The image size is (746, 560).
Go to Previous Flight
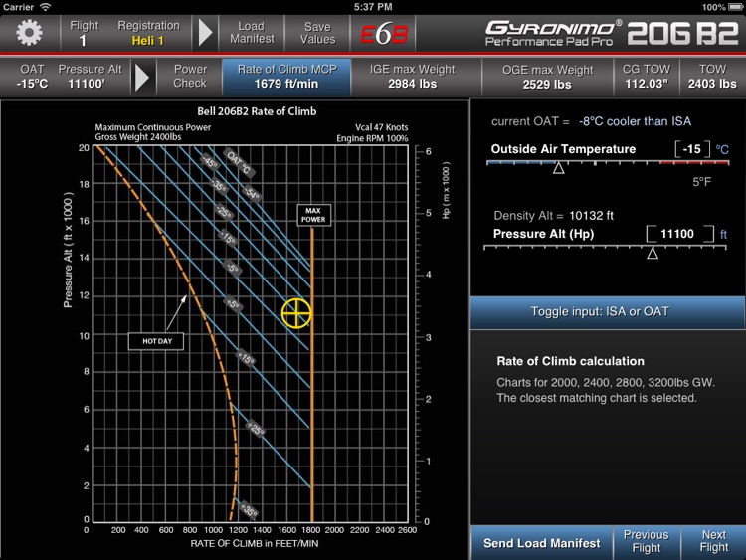(647, 541)
